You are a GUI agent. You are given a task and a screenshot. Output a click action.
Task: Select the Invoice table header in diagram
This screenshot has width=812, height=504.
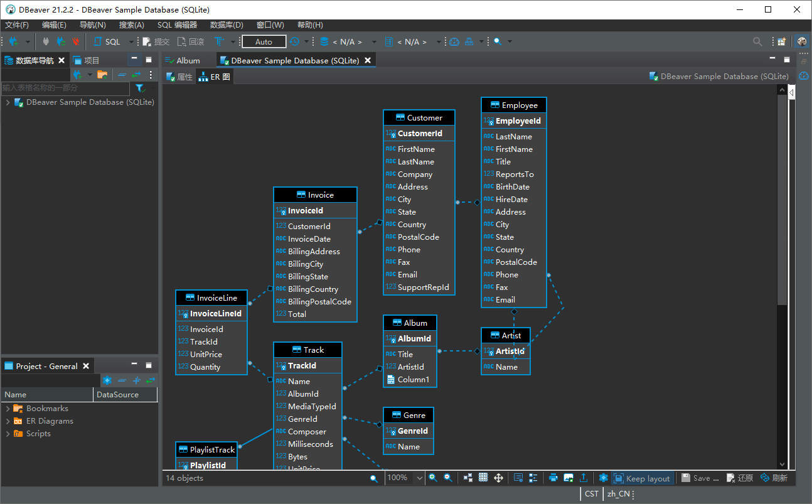(315, 195)
